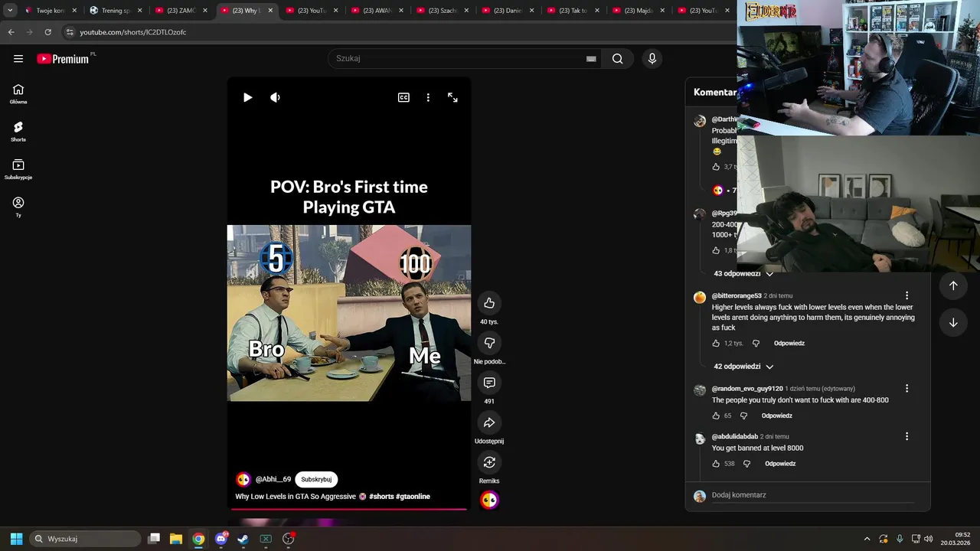Open the on-screen keyboard in search box
This screenshot has height=551, width=980.
pos(591,59)
